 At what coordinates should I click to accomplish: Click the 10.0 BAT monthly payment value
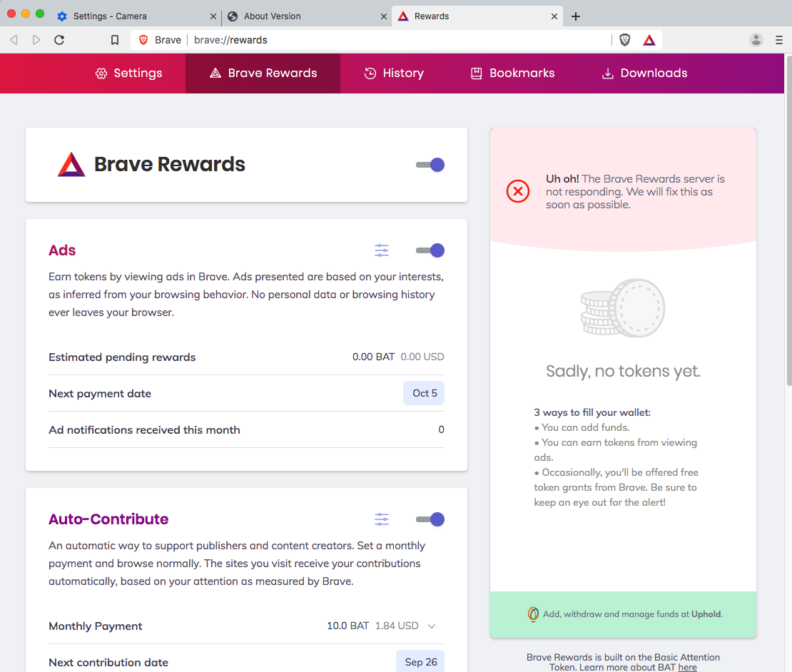pyautogui.click(x=348, y=626)
